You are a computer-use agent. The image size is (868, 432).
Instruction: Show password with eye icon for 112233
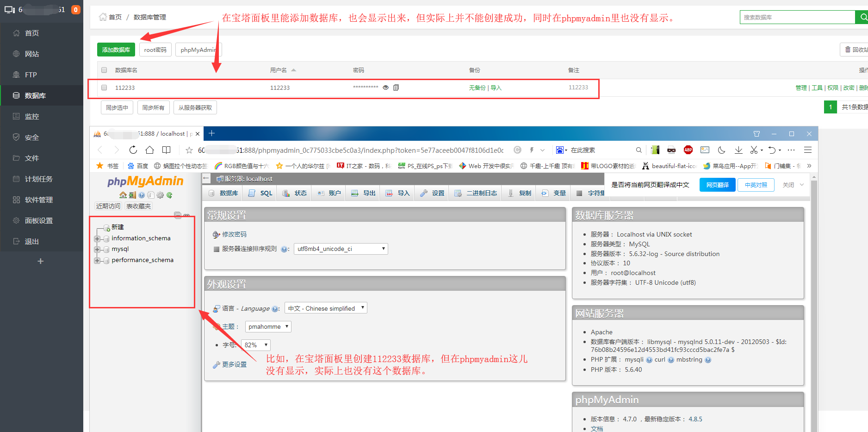pyautogui.click(x=385, y=88)
